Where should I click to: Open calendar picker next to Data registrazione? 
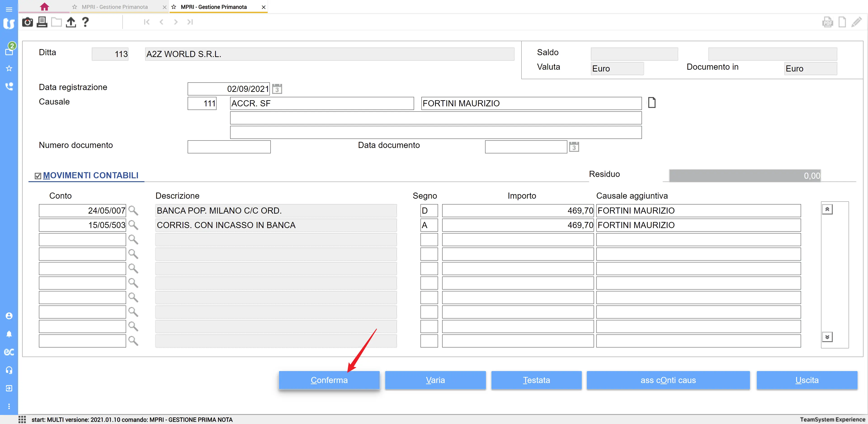277,89
